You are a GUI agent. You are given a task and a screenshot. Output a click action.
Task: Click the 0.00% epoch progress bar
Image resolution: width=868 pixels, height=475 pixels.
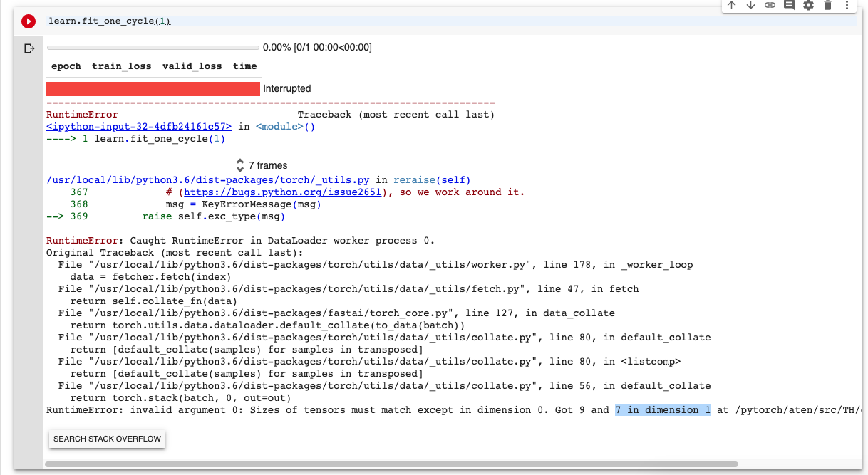153,48
